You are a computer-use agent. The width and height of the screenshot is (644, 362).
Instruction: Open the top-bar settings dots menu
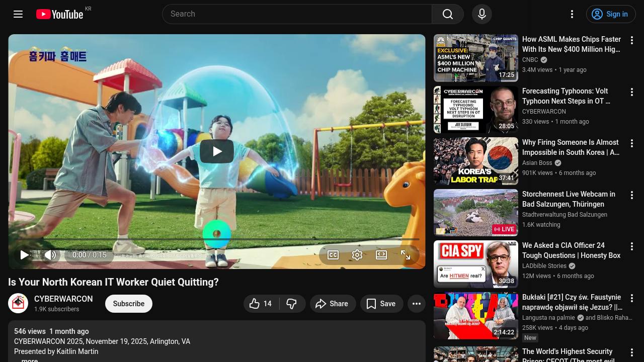click(x=572, y=14)
